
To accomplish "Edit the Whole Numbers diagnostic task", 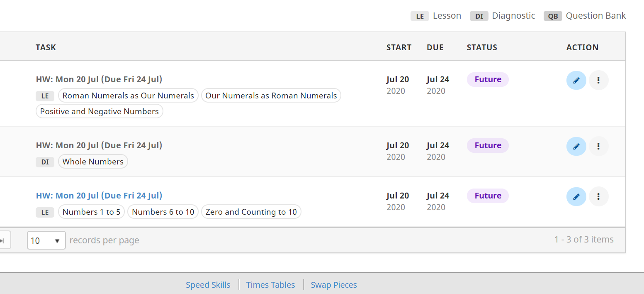I will click(576, 146).
